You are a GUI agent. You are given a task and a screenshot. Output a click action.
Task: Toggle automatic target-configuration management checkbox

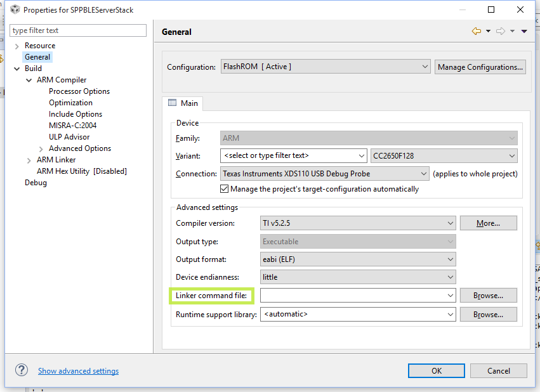[x=225, y=189]
